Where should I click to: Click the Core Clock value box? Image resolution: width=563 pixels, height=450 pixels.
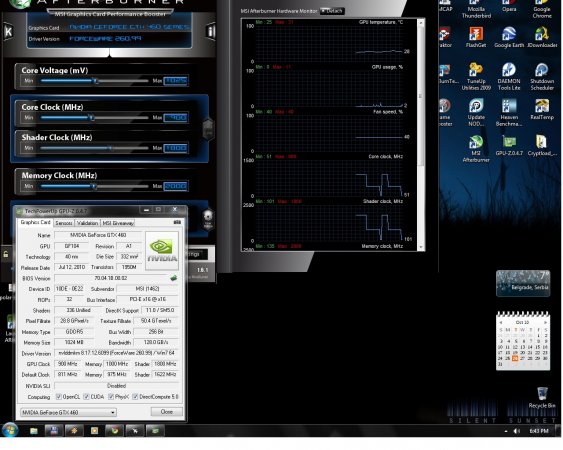[x=176, y=117]
